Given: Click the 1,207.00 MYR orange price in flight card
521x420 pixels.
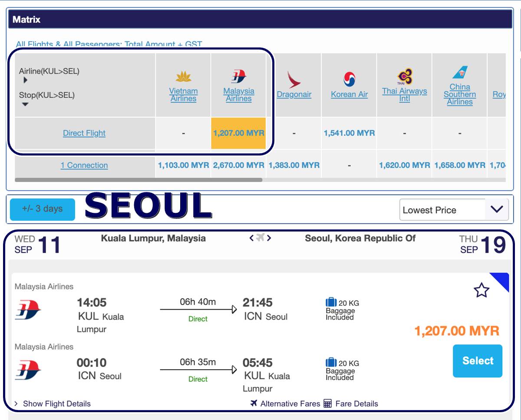Looking at the screenshot, I should [457, 331].
